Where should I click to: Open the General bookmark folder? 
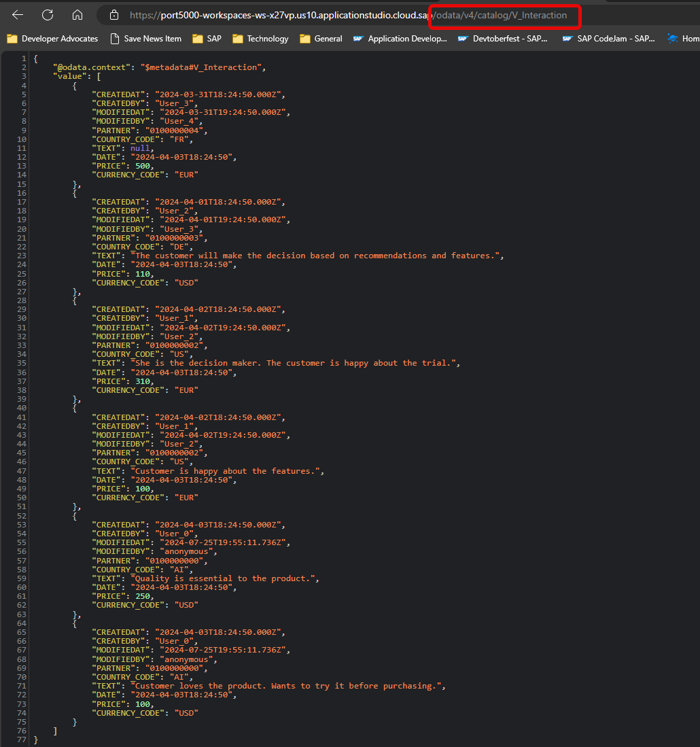(321, 39)
